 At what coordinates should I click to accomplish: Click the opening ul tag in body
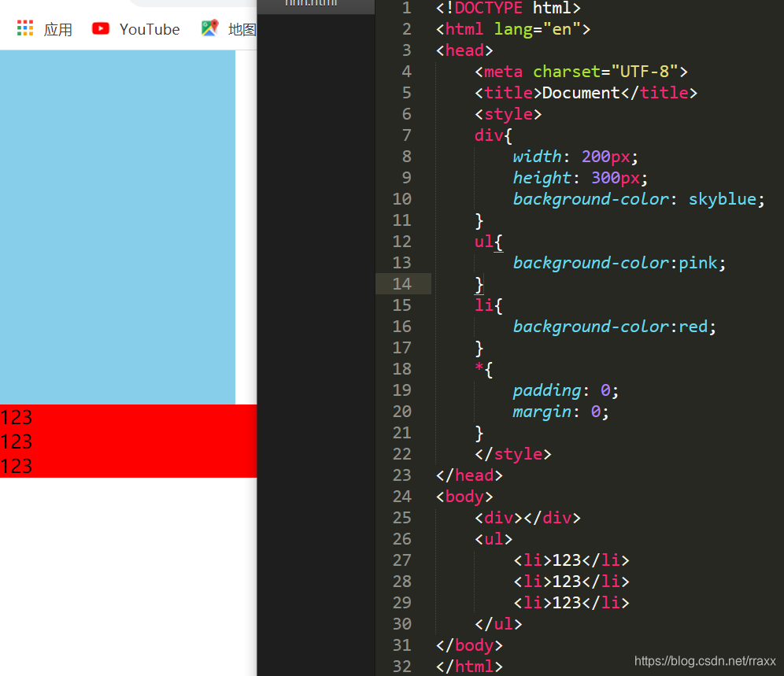494,539
